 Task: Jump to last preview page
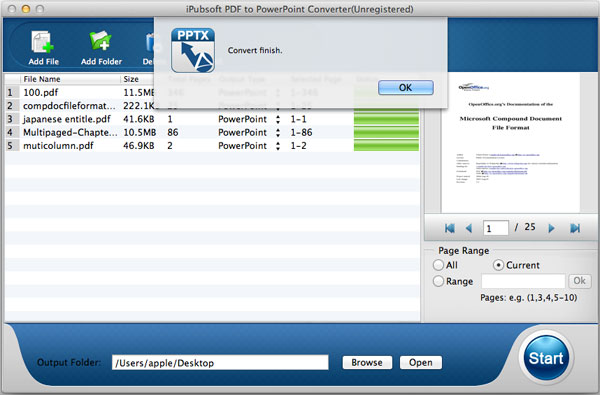[575, 229]
